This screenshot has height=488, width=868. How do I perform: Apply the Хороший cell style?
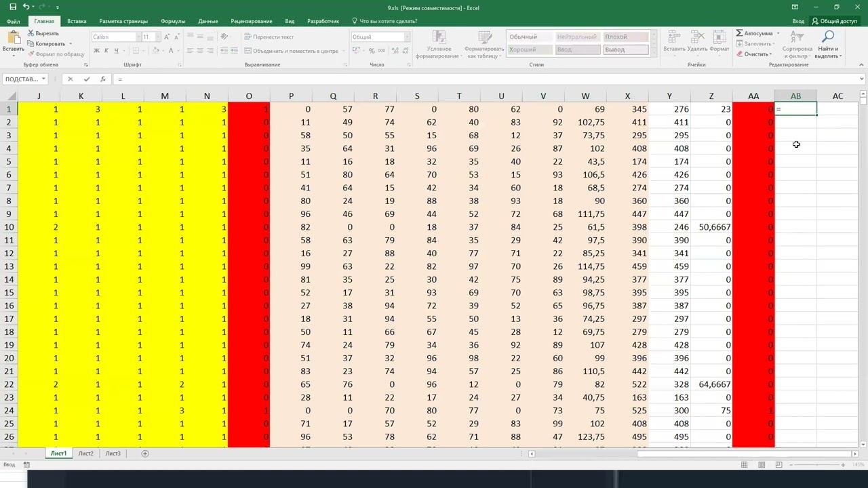click(530, 49)
